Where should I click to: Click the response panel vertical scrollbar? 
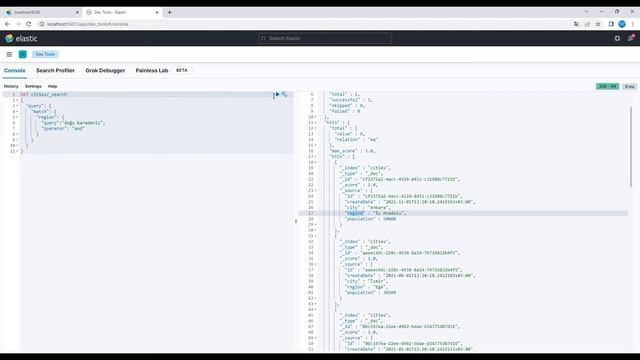(631, 147)
